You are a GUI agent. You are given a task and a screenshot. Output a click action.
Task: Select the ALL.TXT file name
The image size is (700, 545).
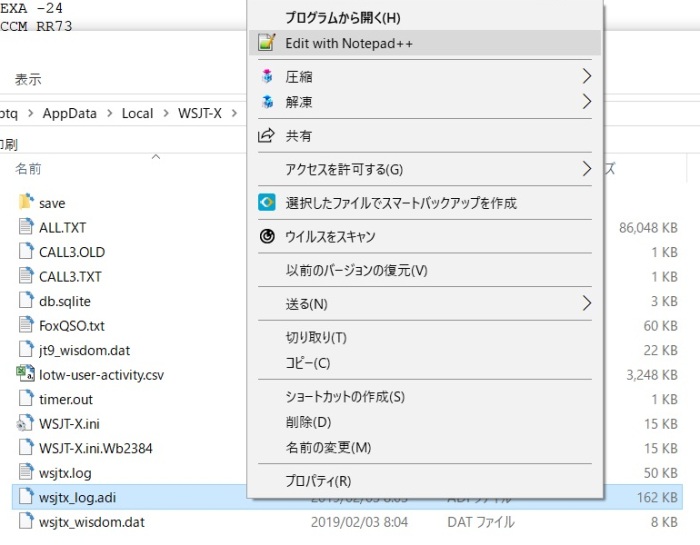(x=62, y=228)
